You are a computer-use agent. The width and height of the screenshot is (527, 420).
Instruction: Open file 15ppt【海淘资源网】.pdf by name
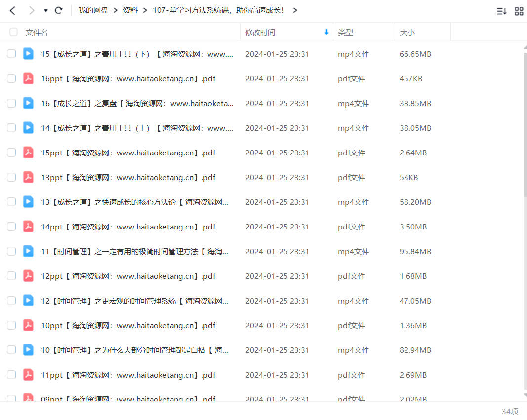128,153
